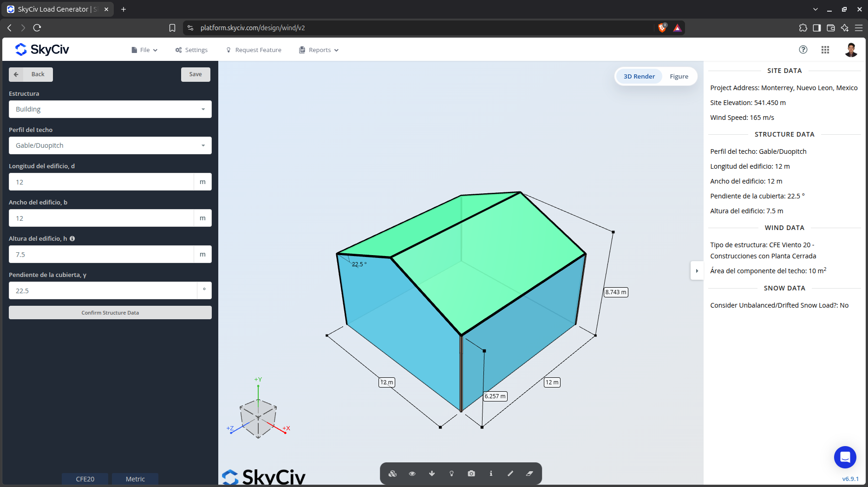Click the Pendiente de la cubierta input field

(103, 290)
